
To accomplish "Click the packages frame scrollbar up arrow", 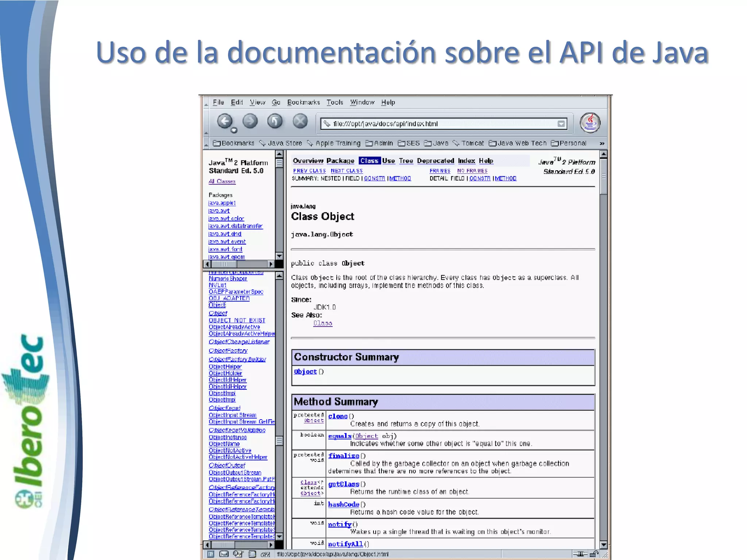I will [x=279, y=154].
